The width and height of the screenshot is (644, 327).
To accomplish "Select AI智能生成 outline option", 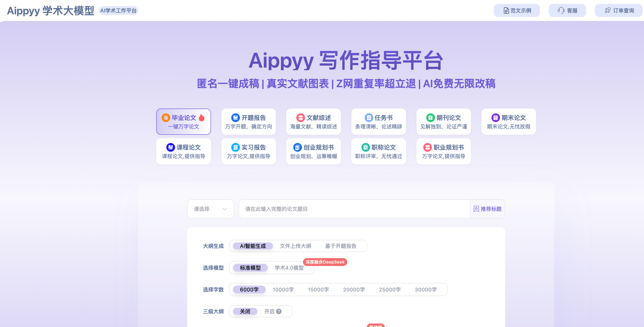I will [x=253, y=246].
